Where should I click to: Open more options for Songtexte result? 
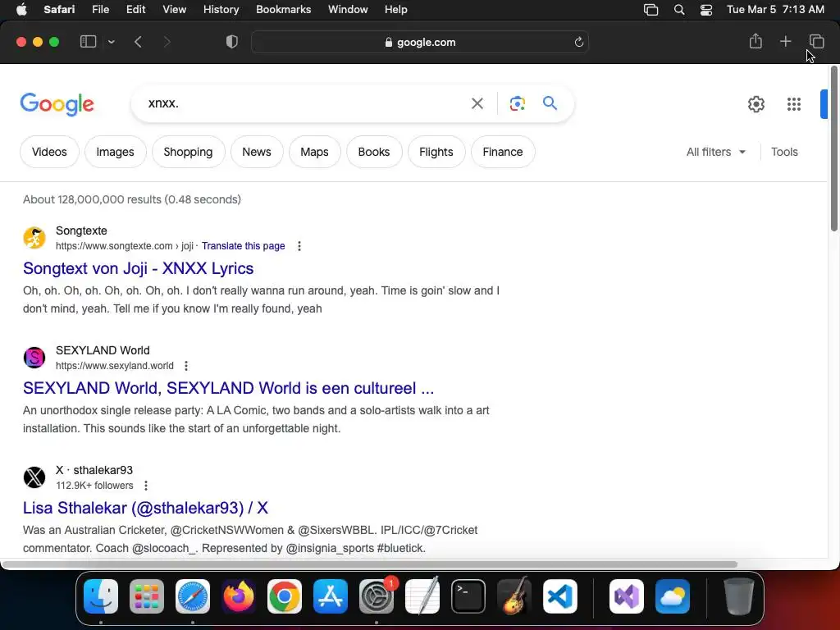pyautogui.click(x=299, y=246)
